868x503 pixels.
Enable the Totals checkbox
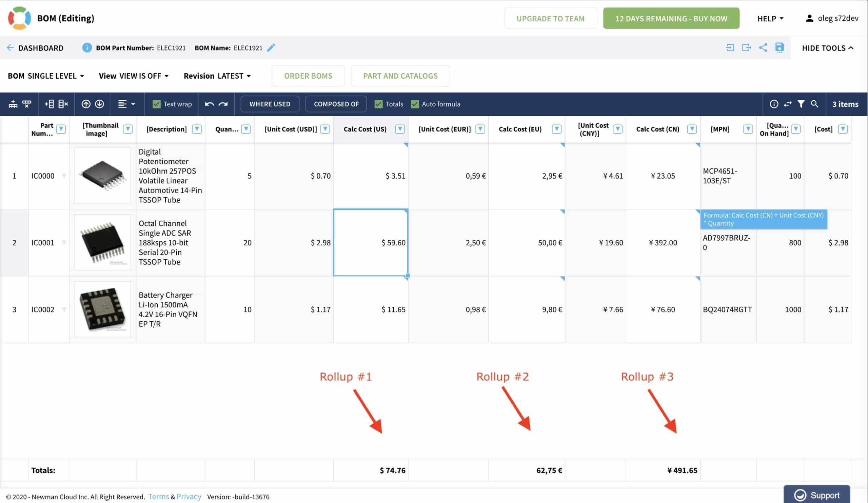coord(378,104)
